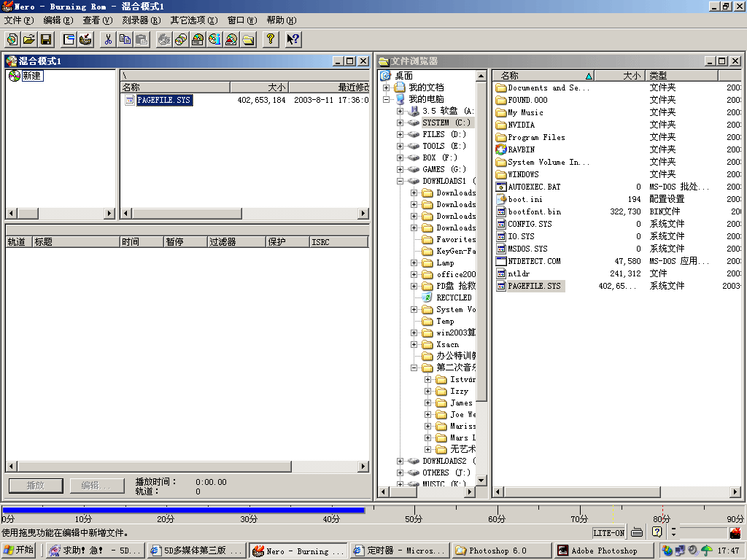Click the speaker volume icon in the system tray
Viewport: 747px width, 560px height.
[693, 551]
